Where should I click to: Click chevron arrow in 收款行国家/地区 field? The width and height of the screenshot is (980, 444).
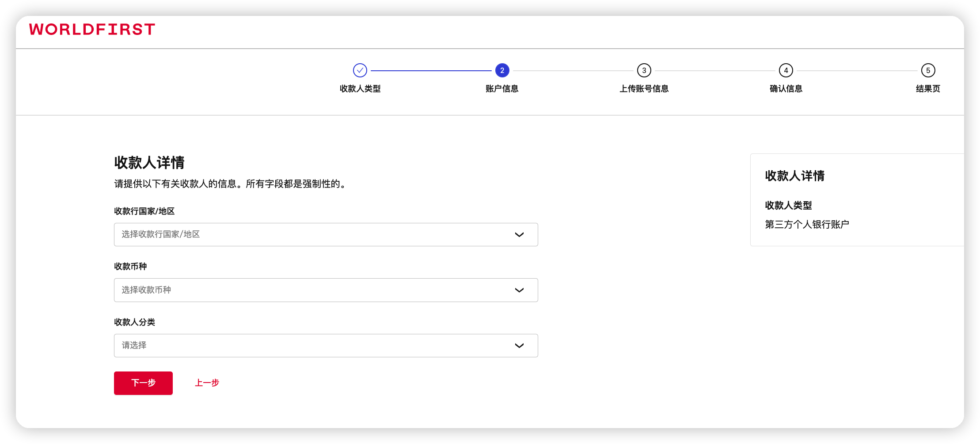tap(519, 235)
